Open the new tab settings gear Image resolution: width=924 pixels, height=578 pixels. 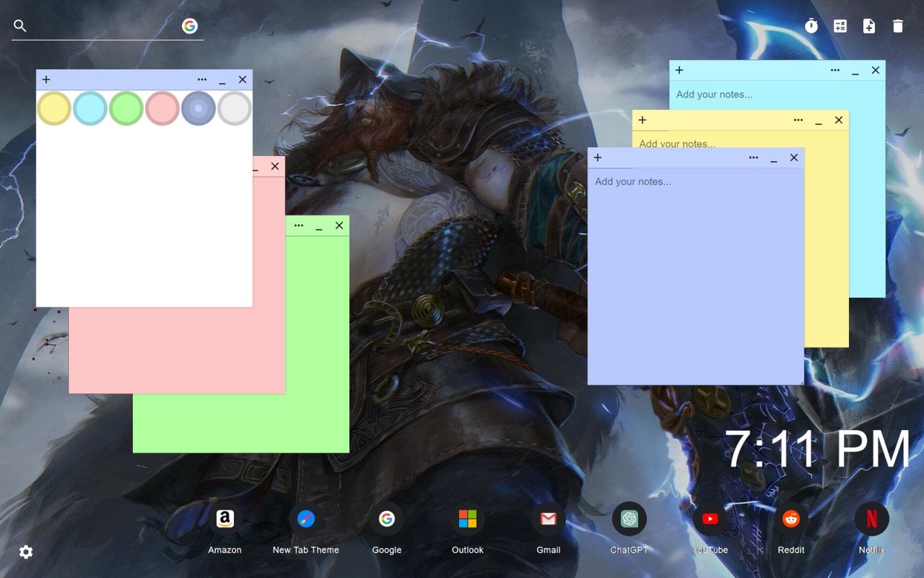tap(26, 552)
